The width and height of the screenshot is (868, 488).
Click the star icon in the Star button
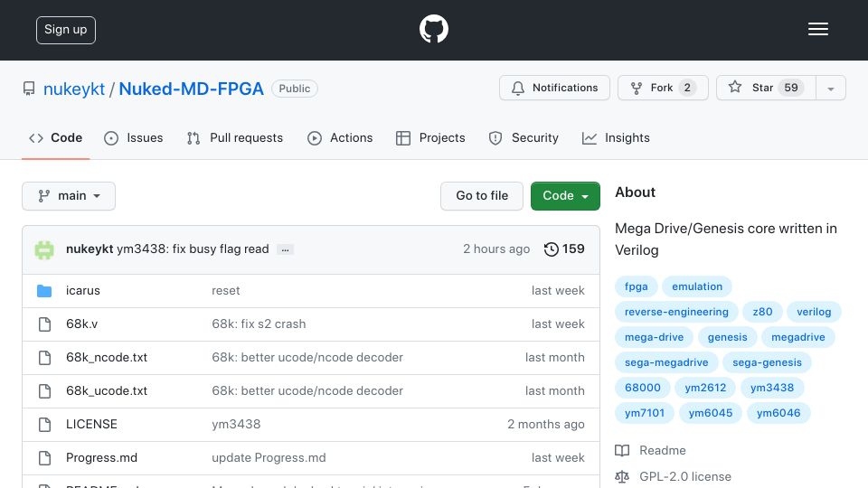(x=734, y=87)
